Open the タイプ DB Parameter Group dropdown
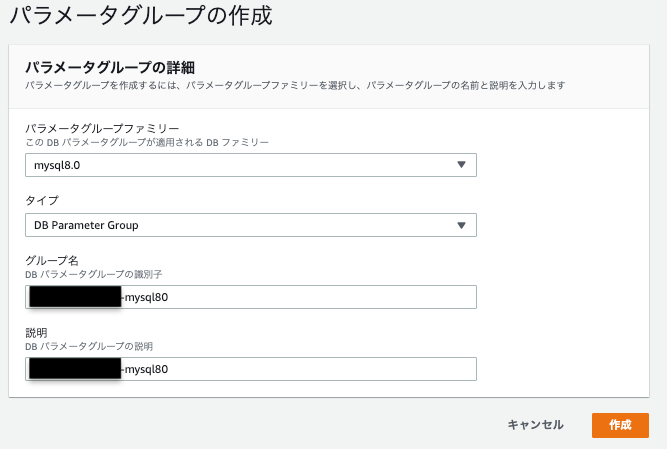 [251, 225]
